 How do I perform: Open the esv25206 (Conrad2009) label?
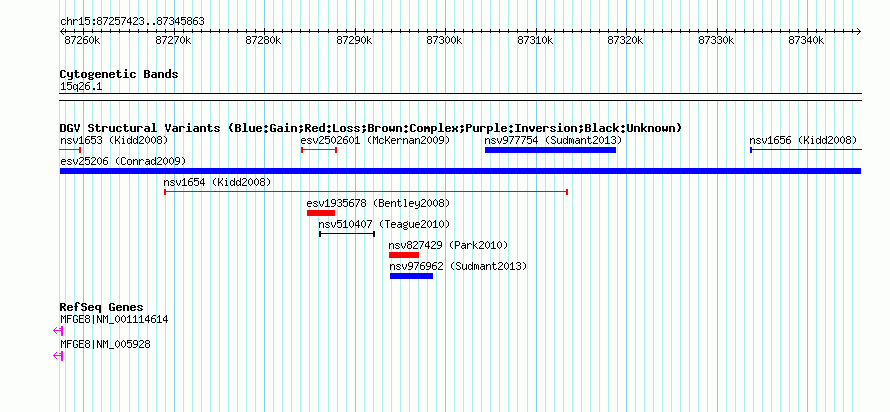tap(123, 161)
